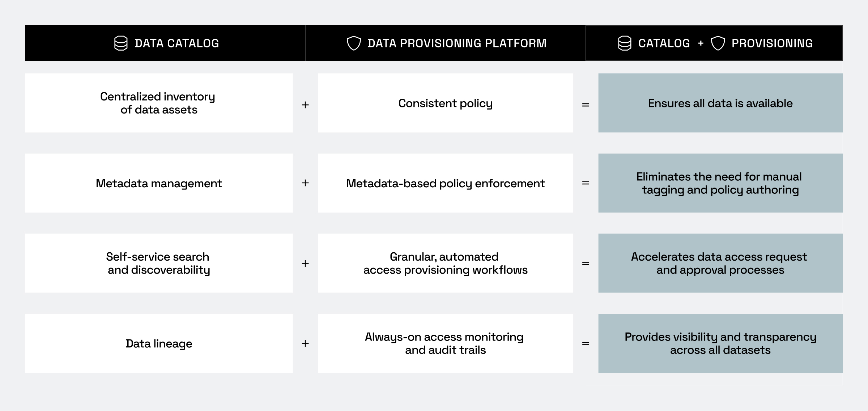Screen dimensions: 868x411
Task: Click the plus sign after Centralized inventory
Action: (x=305, y=105)
